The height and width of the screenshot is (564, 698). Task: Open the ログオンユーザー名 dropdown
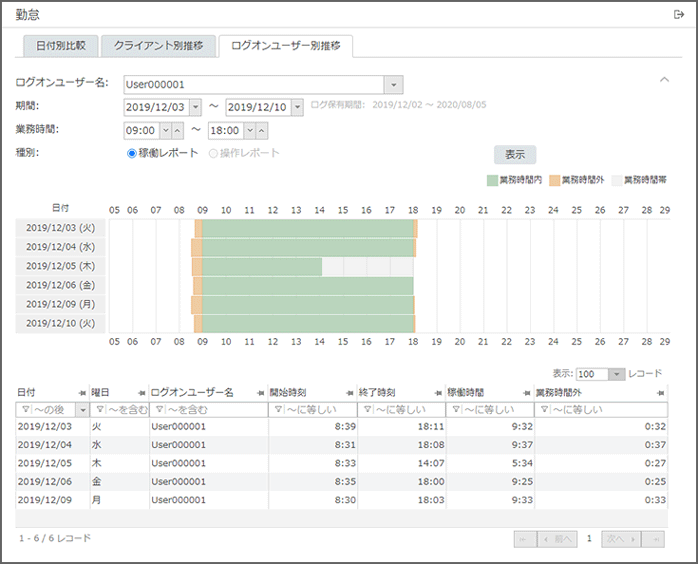(393, 85)
